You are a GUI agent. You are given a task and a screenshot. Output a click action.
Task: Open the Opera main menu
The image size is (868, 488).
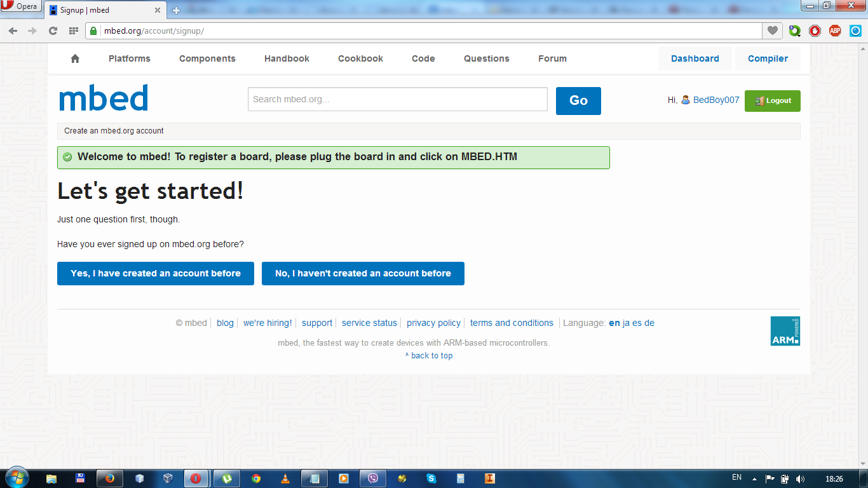pos(20,7)
